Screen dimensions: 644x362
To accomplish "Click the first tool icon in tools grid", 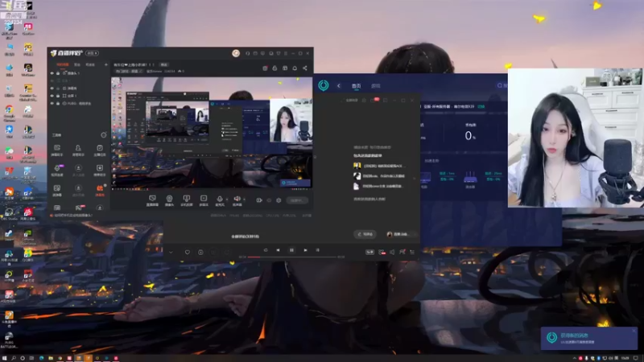I will tap(57, 150).
